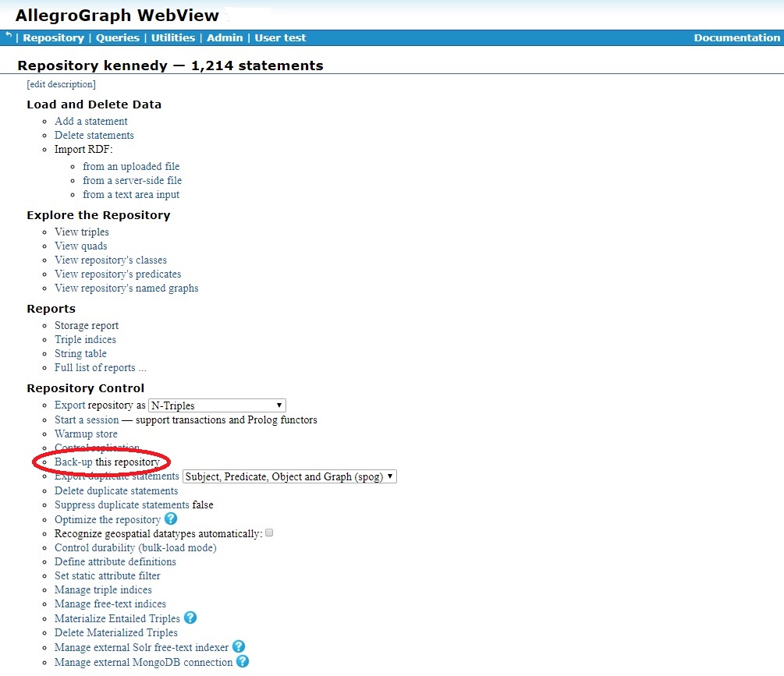The height and width of the screenshot is (676, 784).
Task: Open the N-Triples export format dropdown
Action: (x=217, y=405)
